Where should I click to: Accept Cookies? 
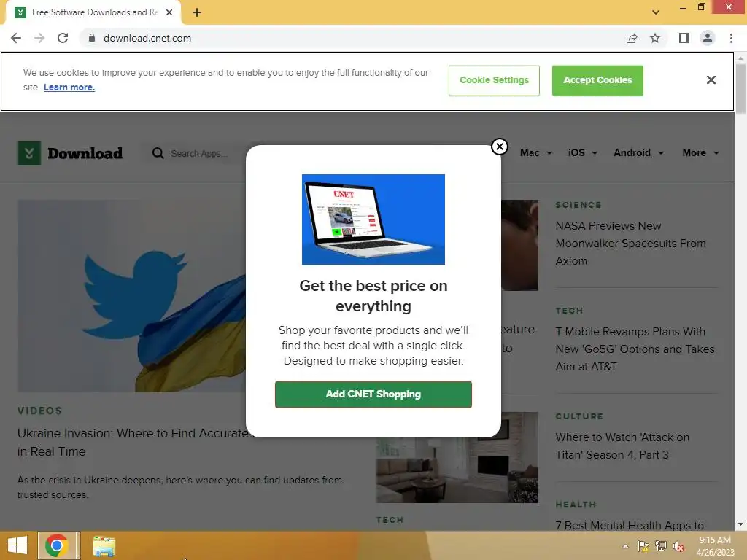tap(597, 80)
